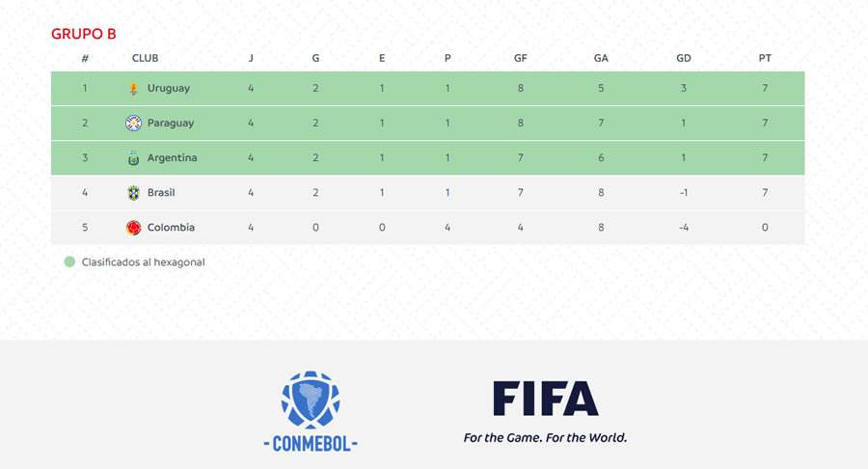868x469 pixels.
Task: Click the green qualification legend dot
Action: 69,262
